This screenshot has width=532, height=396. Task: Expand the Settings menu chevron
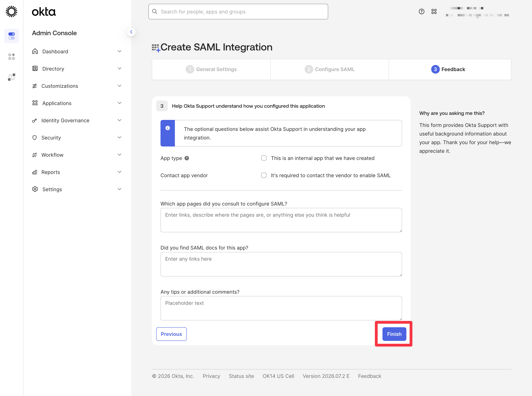tap(120, 189)
